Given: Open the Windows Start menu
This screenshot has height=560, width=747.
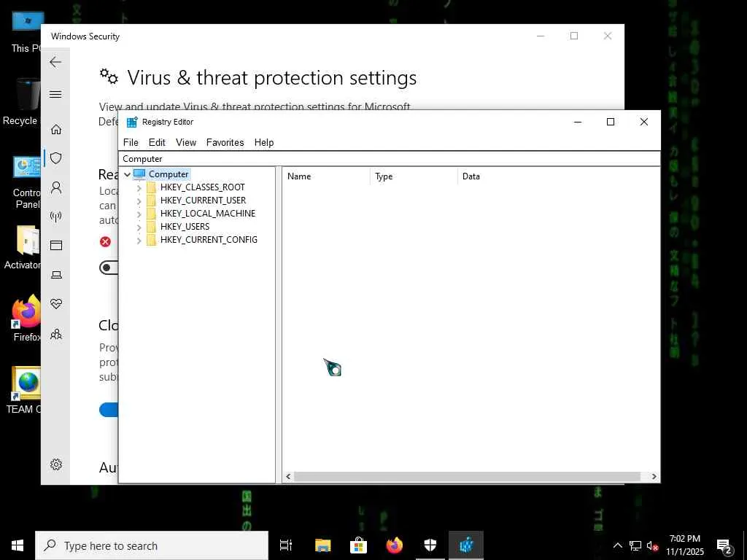Looking at the screenshot, I should (18, 545).
